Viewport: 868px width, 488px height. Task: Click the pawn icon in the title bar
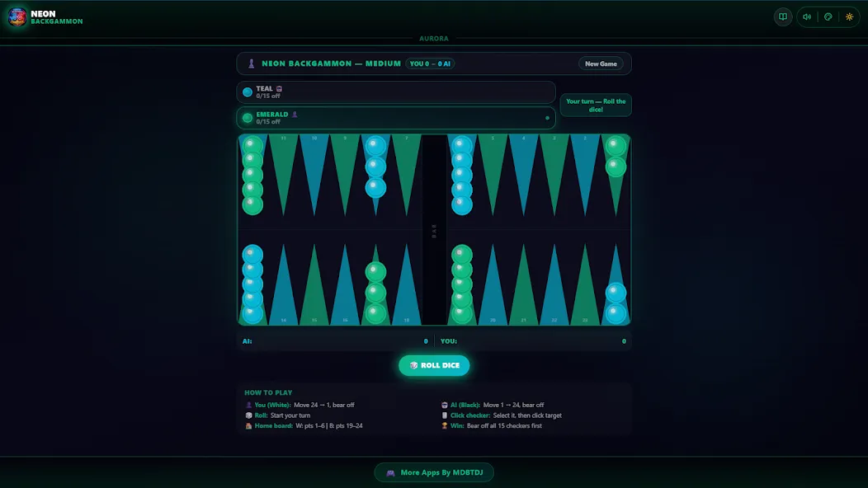252,63
